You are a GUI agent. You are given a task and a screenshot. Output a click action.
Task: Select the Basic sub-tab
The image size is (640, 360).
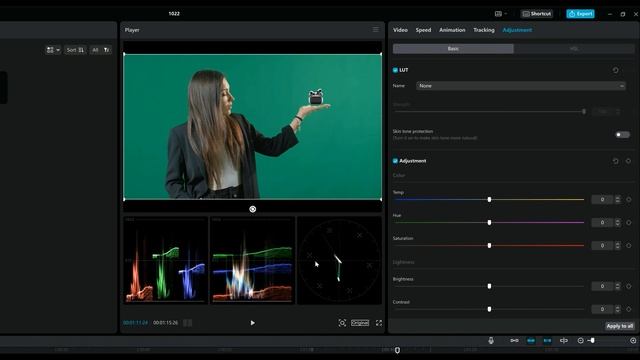pos(453,49)
